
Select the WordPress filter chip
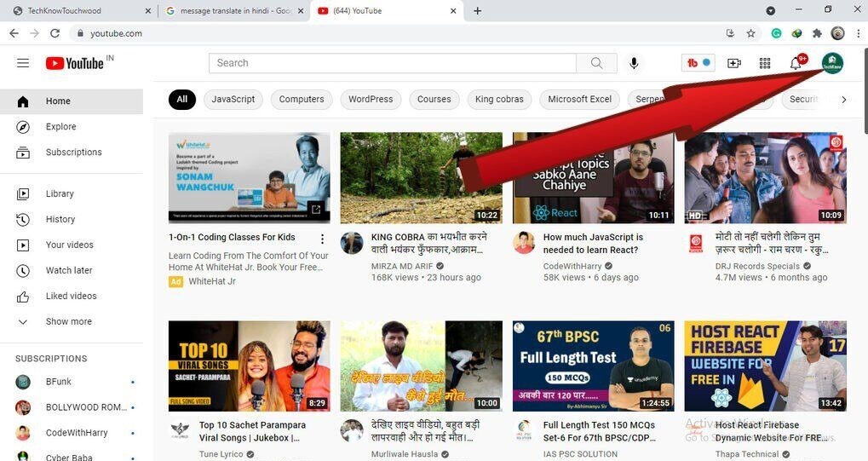click(x=371, y=99)
